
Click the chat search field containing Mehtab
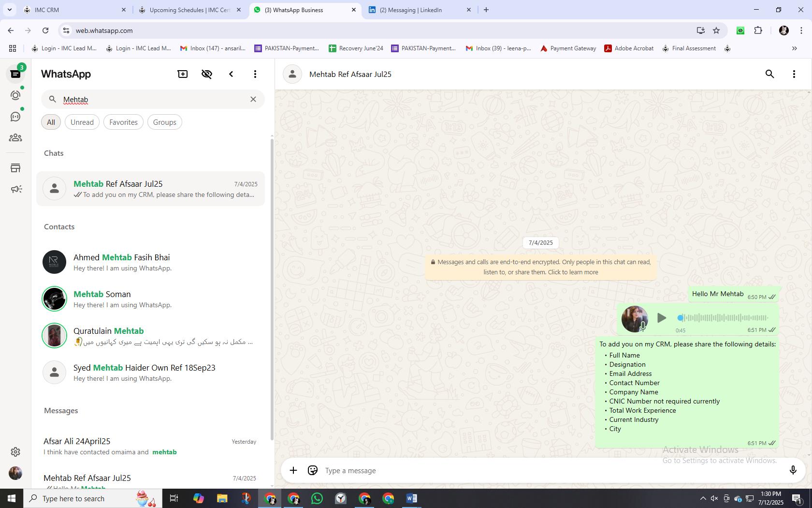pos(153,99)
